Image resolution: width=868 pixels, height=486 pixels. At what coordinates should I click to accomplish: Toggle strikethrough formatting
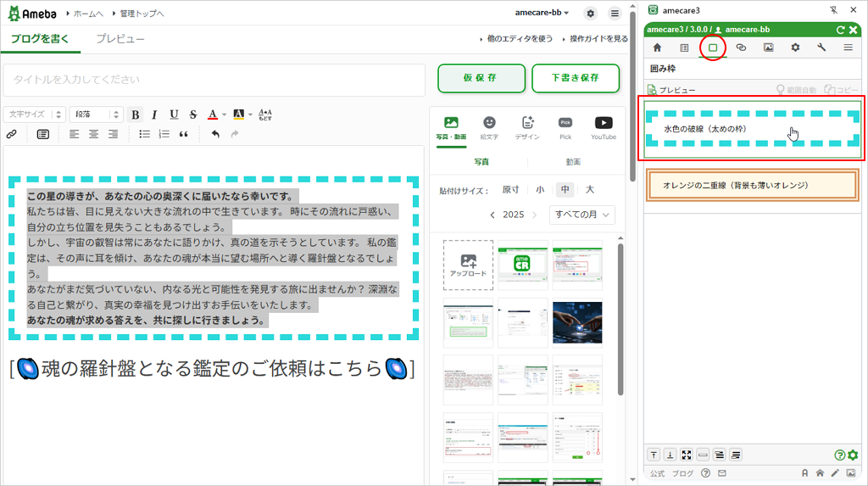[193, 115]
